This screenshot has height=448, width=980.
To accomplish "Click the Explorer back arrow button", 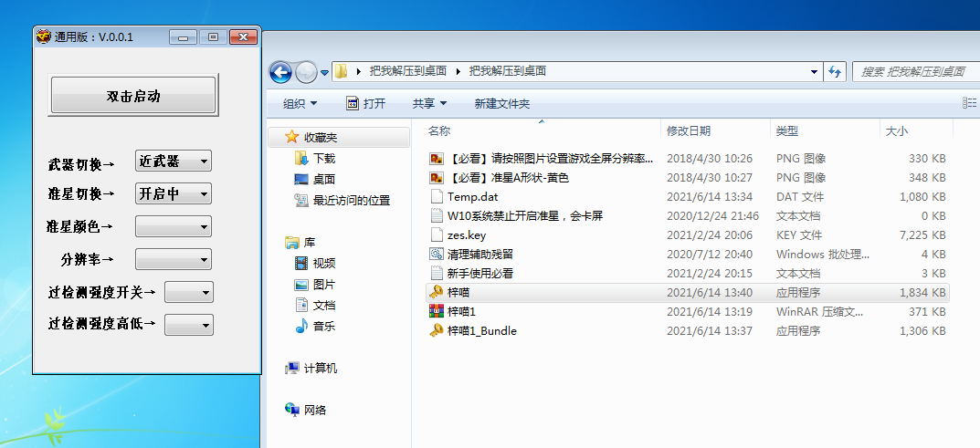I will [x=280, y=71].
